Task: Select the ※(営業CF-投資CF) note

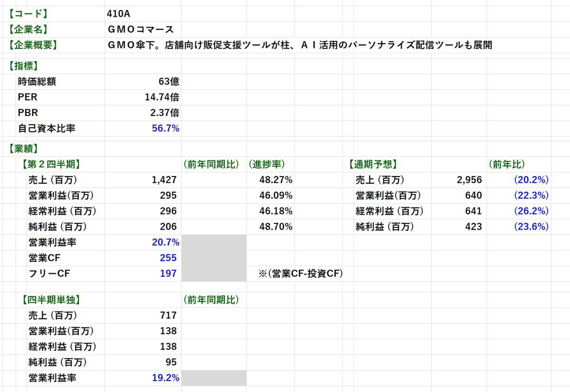Action: [301, 273]
